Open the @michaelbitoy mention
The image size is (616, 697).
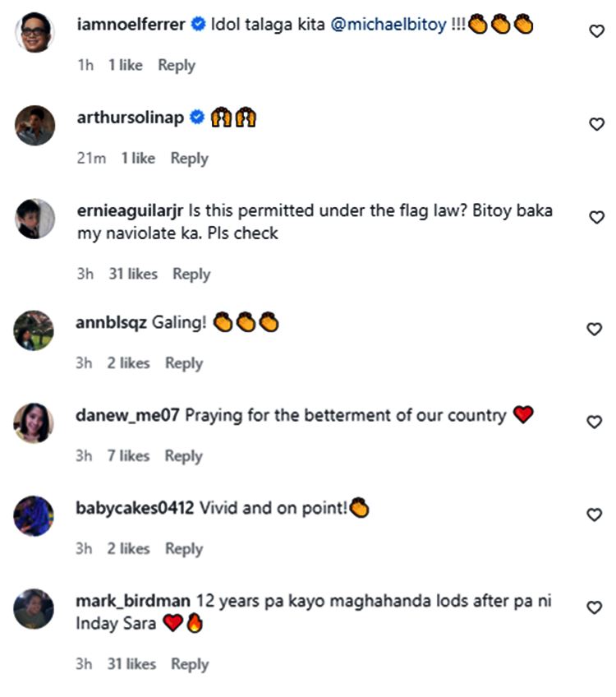pos(389,25)
